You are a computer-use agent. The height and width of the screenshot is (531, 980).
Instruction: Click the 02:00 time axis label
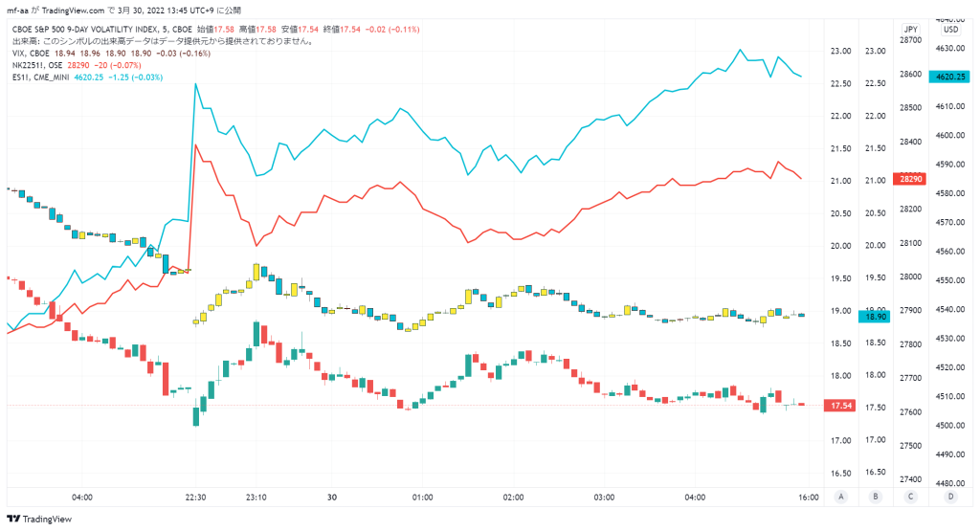click(x=513, y=498)
